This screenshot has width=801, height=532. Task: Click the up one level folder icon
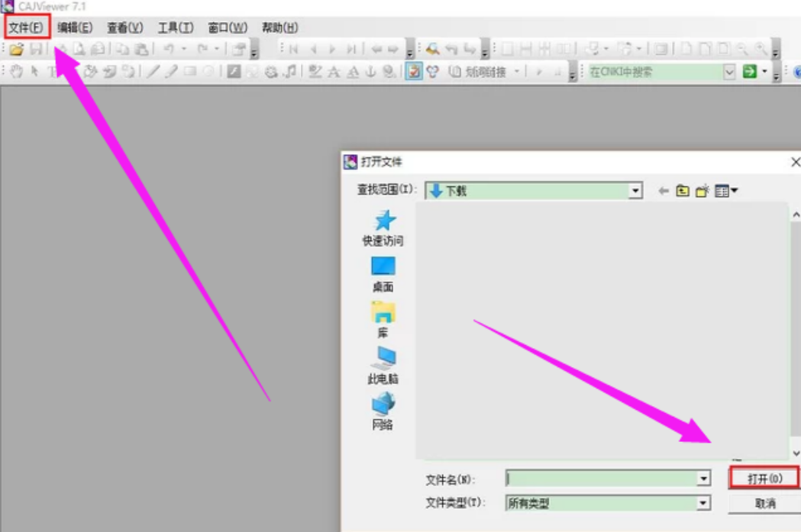(x=683, y=192)
